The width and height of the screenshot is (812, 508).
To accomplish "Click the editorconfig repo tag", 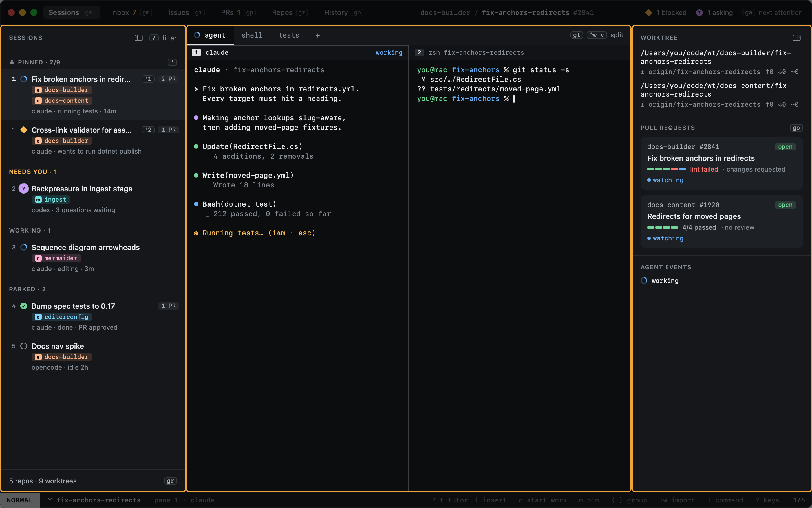I will pos(62,317).
